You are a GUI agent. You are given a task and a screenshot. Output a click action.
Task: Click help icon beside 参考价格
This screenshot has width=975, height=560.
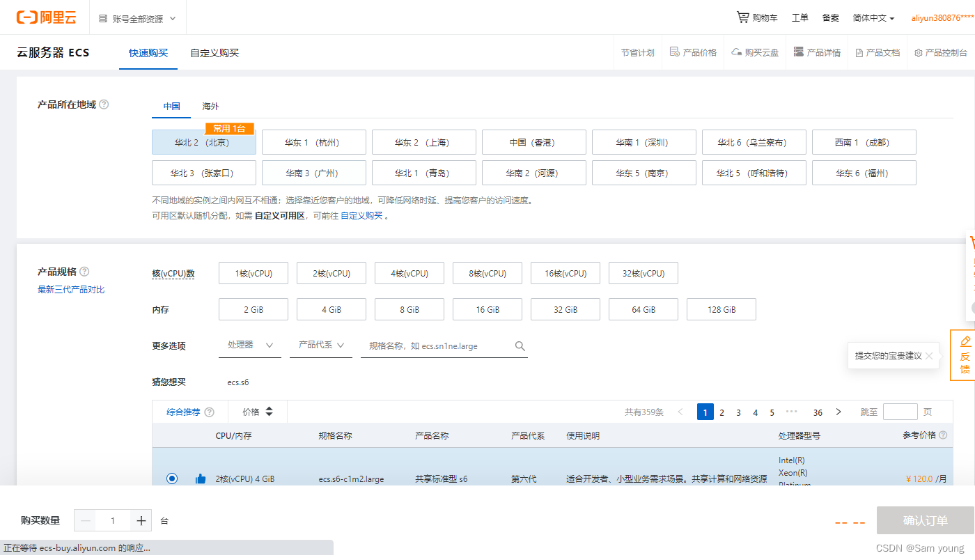943,435
